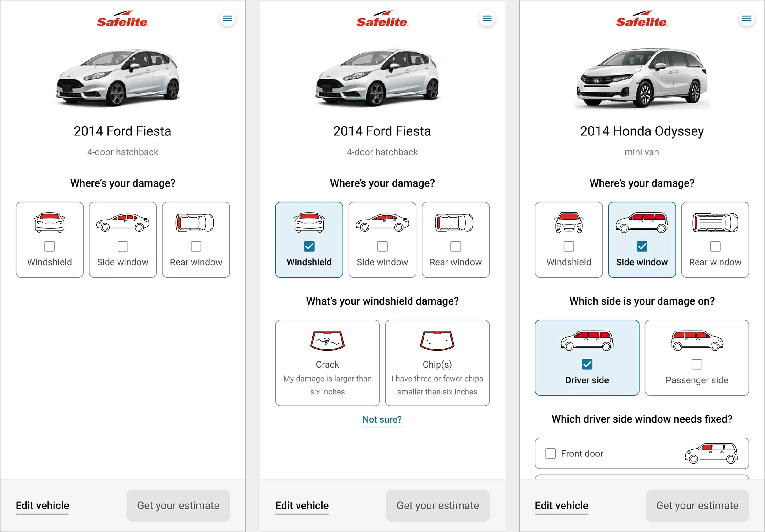Open the "Not sure?" link
Screen dimensions: 765x532
pyautogui.click(x=382, y=419)
